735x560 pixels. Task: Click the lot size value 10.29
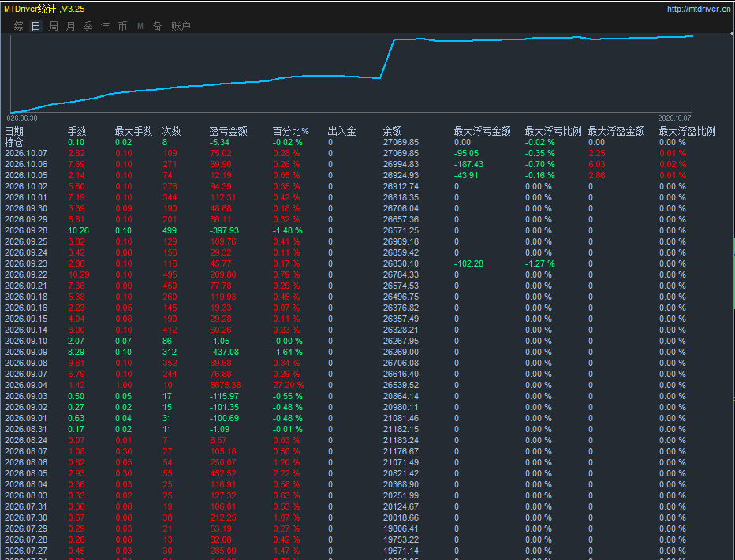click(79, 274)
